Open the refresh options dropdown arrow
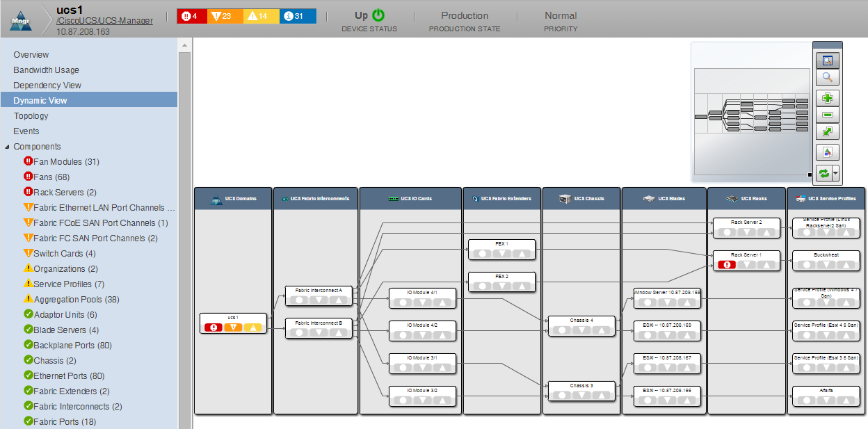This screenshot has height=429, width=868. click(x=836, y=173)
